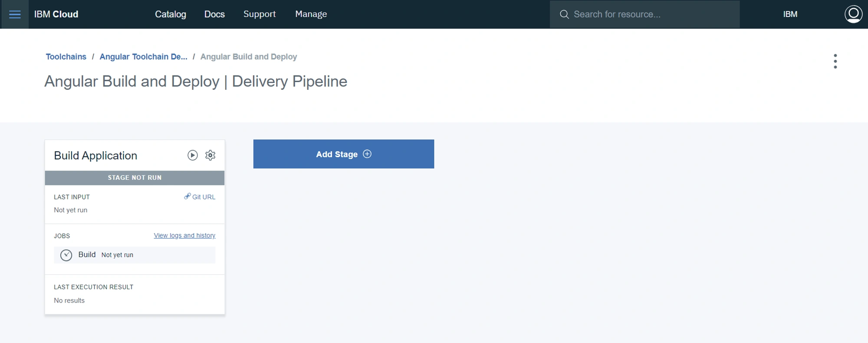The width and height of the screenshot is (868, 343).
Task: Open the three-dot pipeline actions menu
Action: (x=835, y=61)
